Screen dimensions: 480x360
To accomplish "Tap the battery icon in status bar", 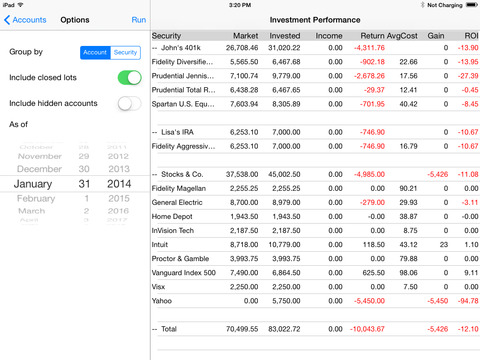I will point(471,5).
